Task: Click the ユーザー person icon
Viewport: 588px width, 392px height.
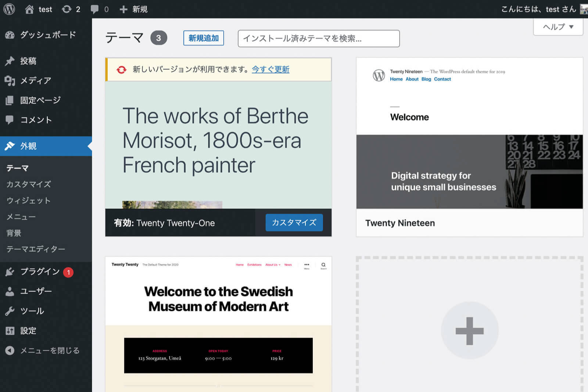Action: (10, 291)
